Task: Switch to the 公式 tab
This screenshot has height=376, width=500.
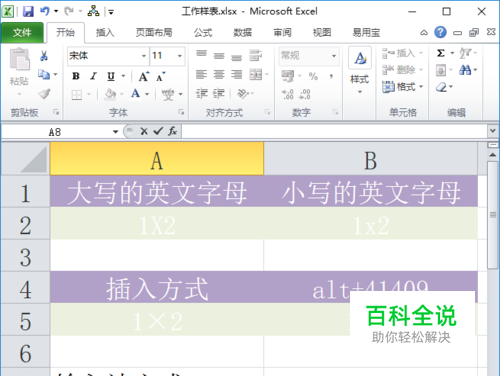Action: pyautogui.click(x=203, y=33)
